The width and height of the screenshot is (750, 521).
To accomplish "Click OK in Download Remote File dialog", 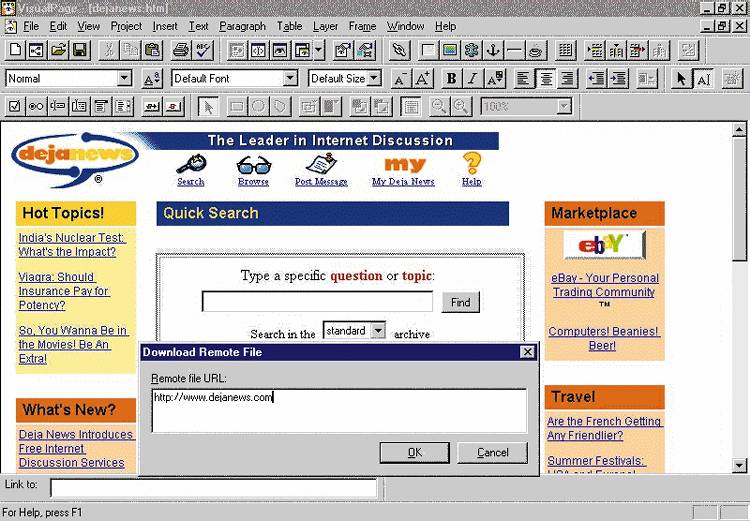I will (x=415, y=453).
